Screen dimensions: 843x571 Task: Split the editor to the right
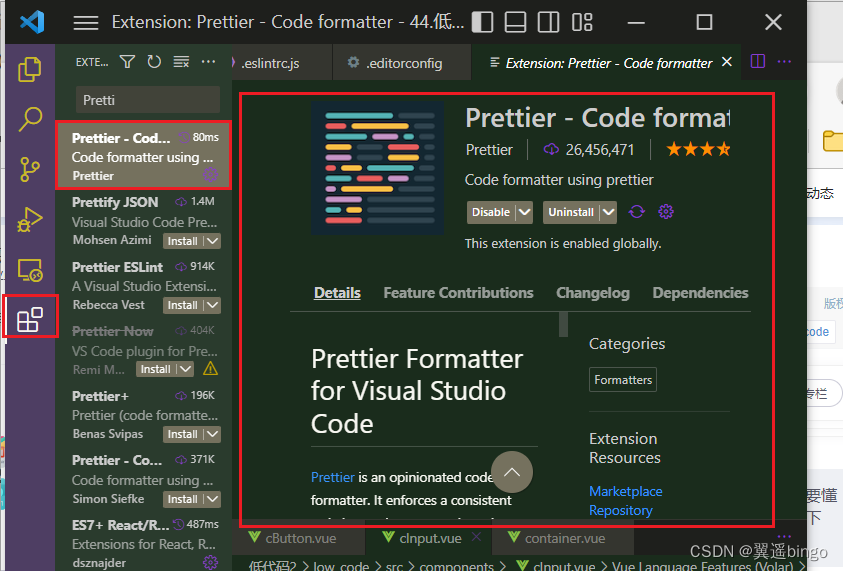click(758, 61)
